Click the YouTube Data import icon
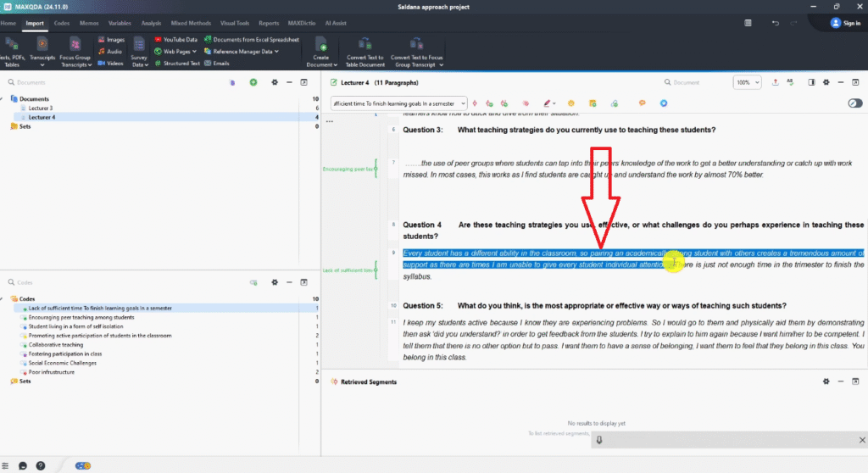 [159, 40]
